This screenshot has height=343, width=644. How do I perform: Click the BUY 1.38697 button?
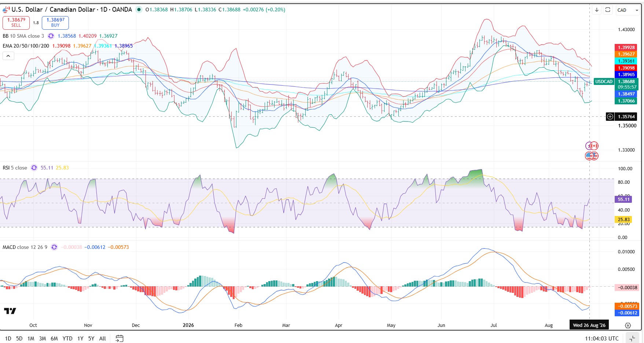pos(55,23)
